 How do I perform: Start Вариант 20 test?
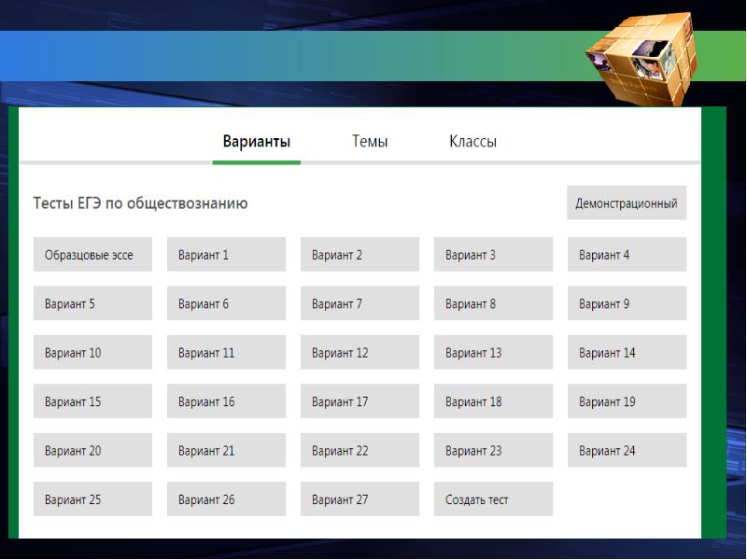92,451
